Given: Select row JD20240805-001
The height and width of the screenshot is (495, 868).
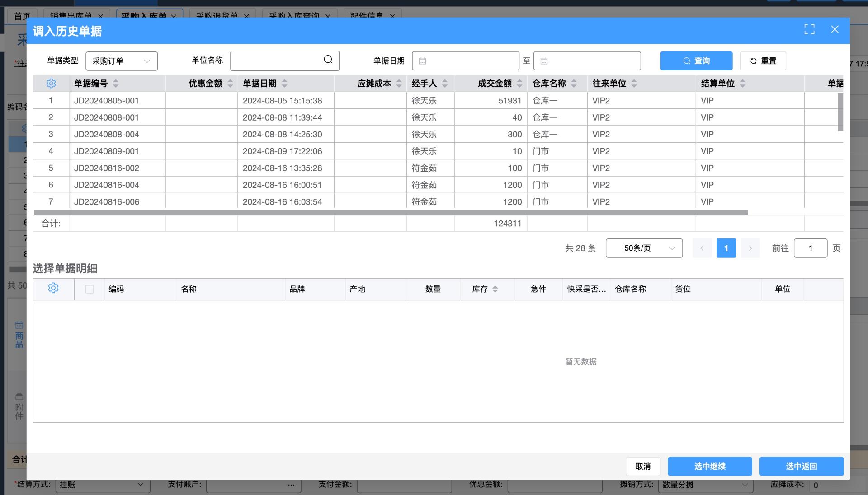Looking at the screenshot, I should click(x=438, y=101).
